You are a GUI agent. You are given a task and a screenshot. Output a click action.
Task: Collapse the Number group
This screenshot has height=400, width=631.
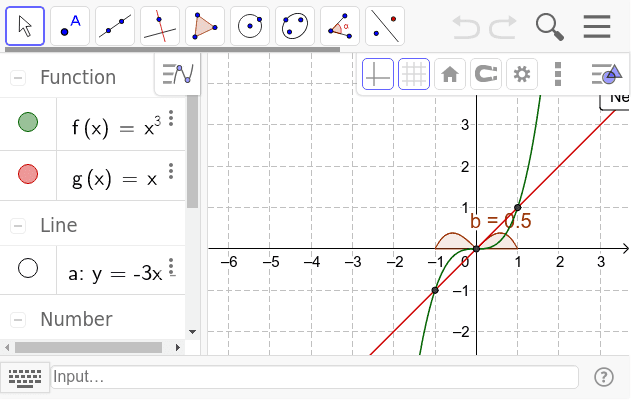click(18, 320)
